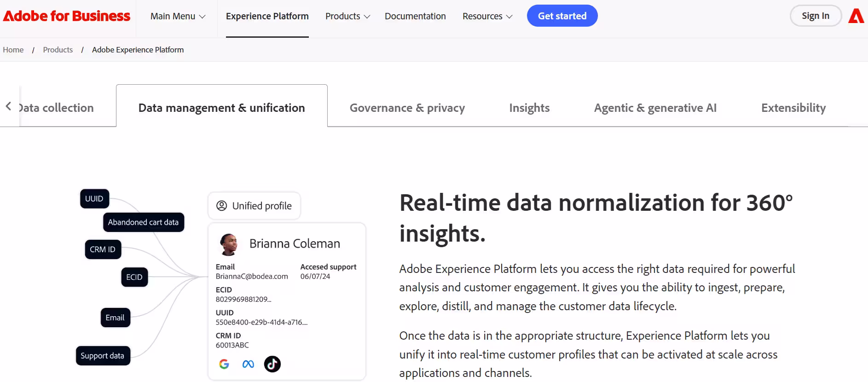Image resolution: width=868 pixels, height=382 pixels.
Task: Open the Documentation nav link
Action: point(415,16)
